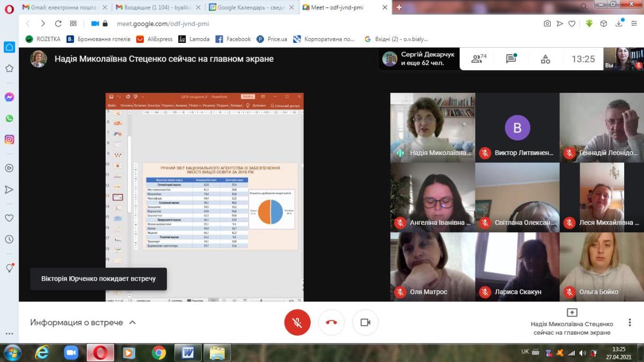Viewport: 644px width, 362px height.
Task: Open the meeting chat panel
Action: coord(511,59)
